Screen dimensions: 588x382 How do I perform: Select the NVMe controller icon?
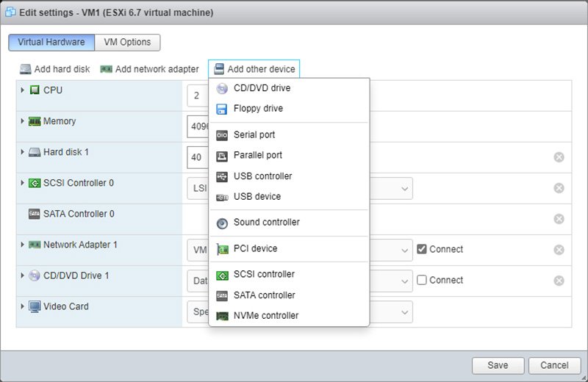[222, 316]
